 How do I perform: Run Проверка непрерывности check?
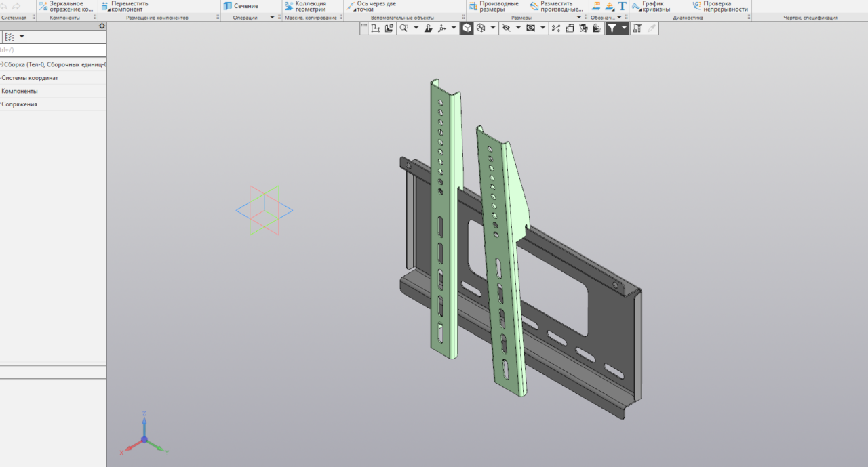(x=720, y=6)
